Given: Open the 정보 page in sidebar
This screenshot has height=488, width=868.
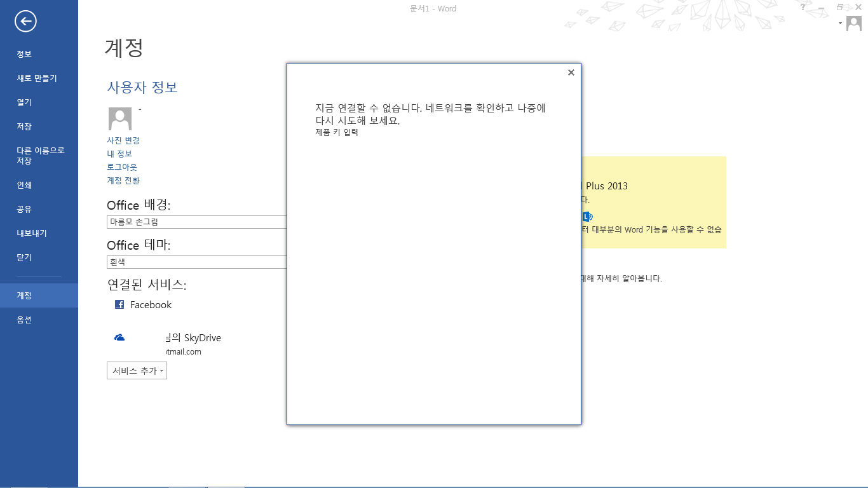Looking at the screenshot, I should [x=39, y=54].
